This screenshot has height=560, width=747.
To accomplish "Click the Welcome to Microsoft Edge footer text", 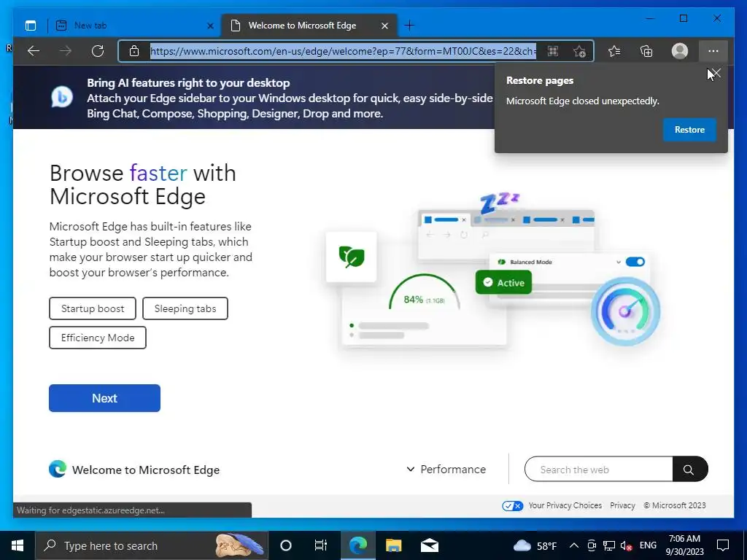I will [x=146, y=470].
